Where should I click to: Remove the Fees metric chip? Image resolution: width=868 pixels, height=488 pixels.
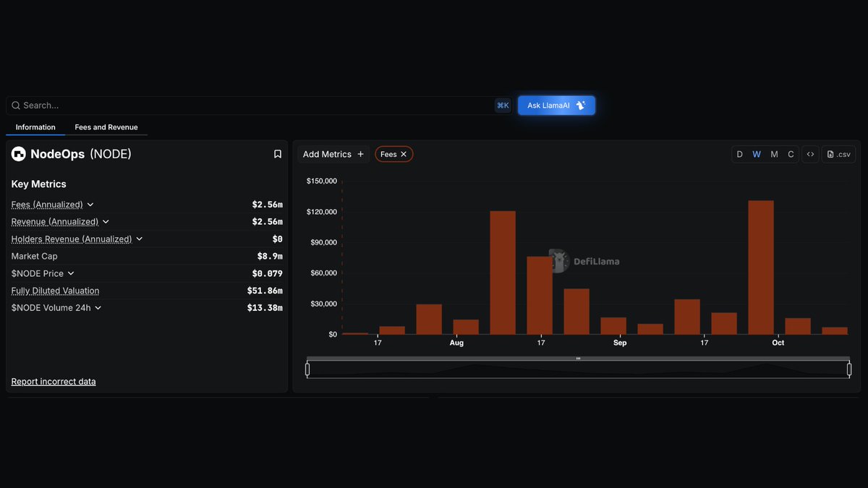[404, 154]
